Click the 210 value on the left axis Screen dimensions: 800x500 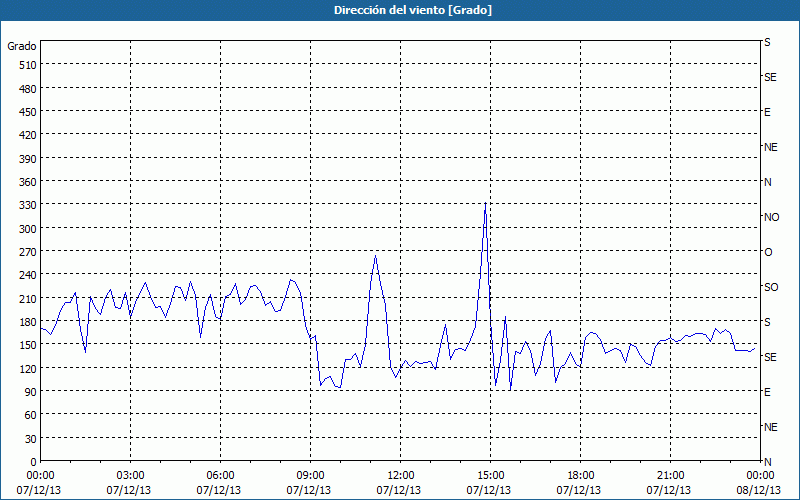[x=28, y=298]
